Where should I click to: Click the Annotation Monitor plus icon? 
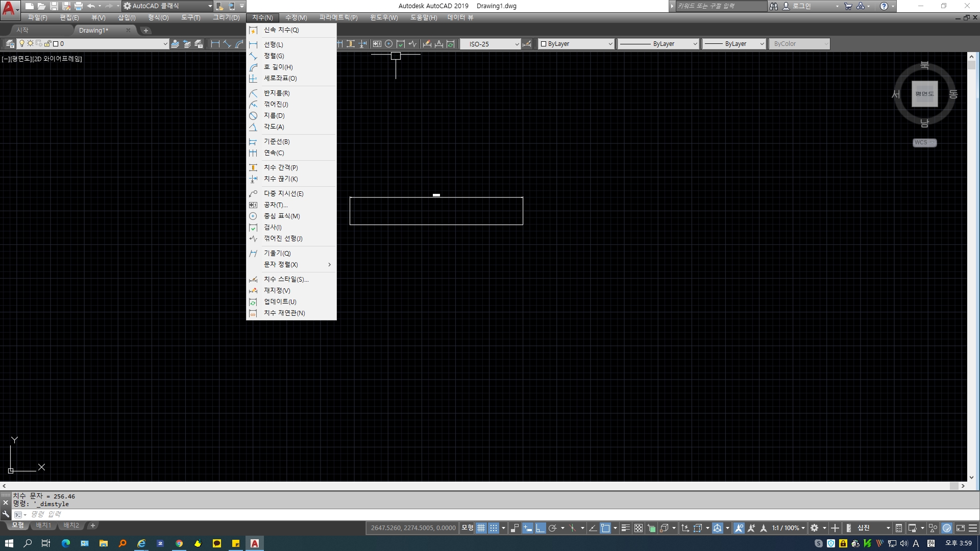click(x=835, y=528)
